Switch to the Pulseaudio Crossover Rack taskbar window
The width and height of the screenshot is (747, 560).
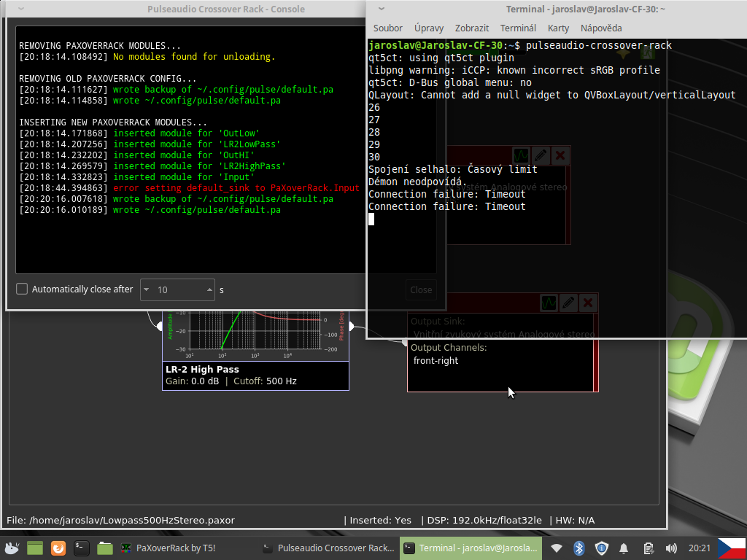pyautogui.click(x=329, y=548)
